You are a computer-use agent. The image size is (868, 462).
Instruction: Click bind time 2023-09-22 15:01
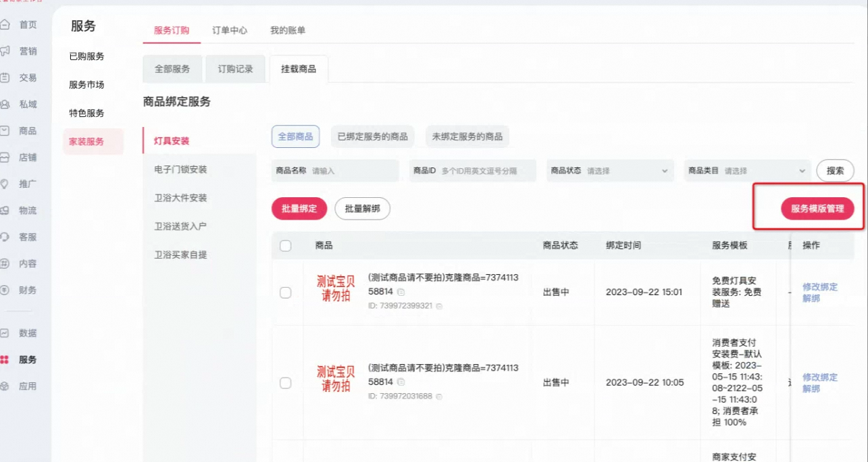644,292
